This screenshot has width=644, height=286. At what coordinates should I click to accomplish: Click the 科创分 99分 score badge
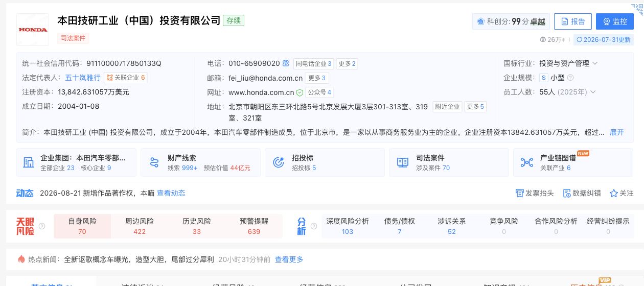511,21
